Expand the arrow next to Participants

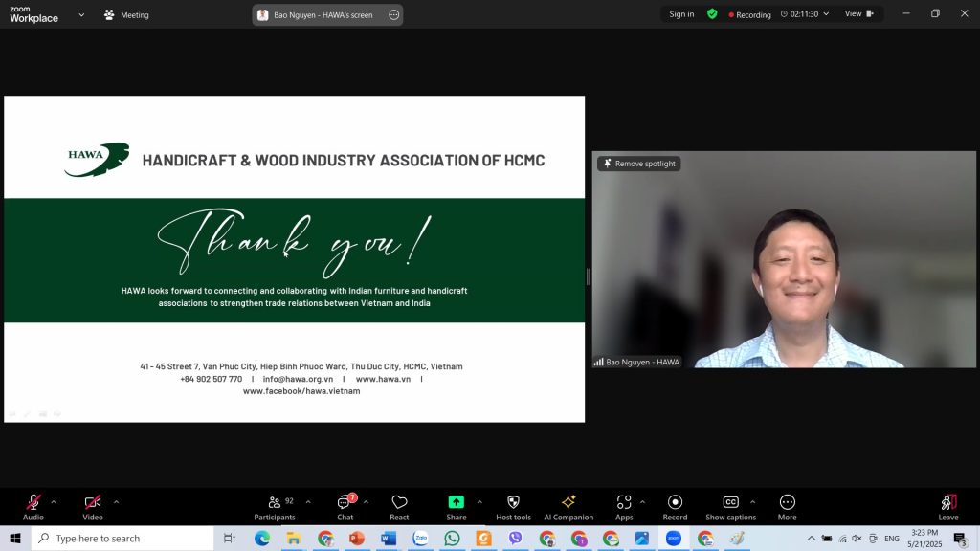pos(308,501)
